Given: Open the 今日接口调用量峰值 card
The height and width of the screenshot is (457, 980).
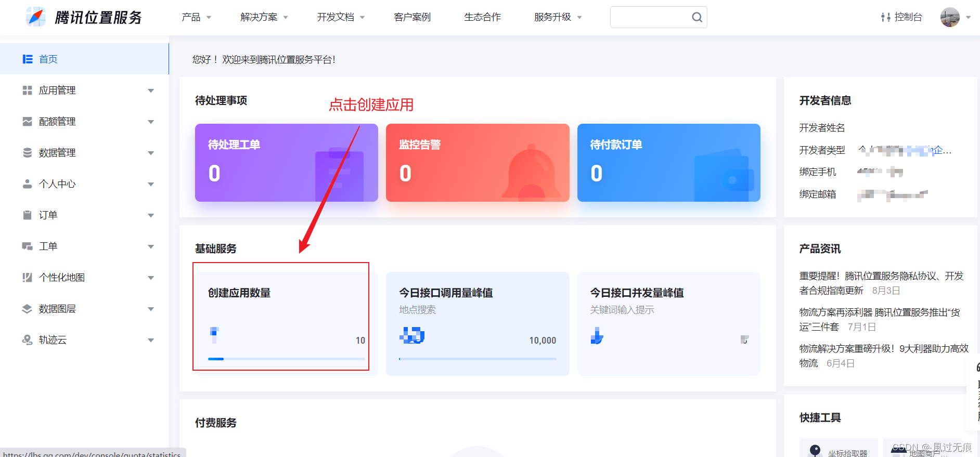Looking at the screenshot, I should tap(478, 323).
